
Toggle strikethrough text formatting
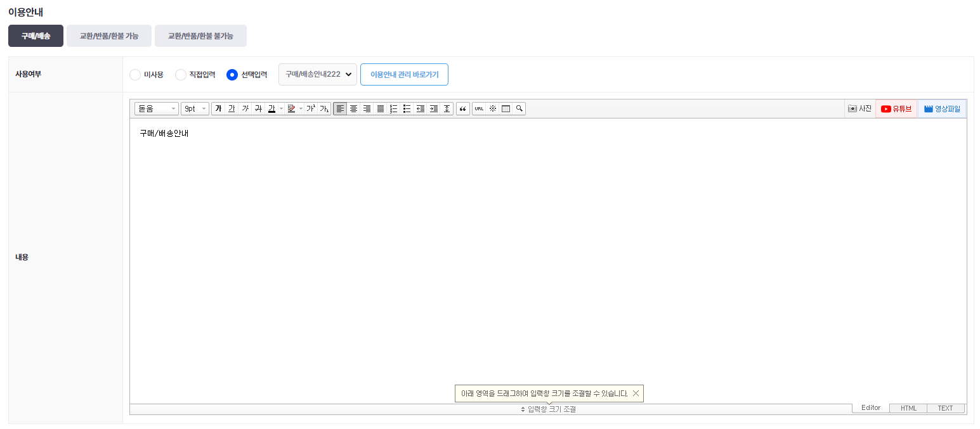click(258, 108)
